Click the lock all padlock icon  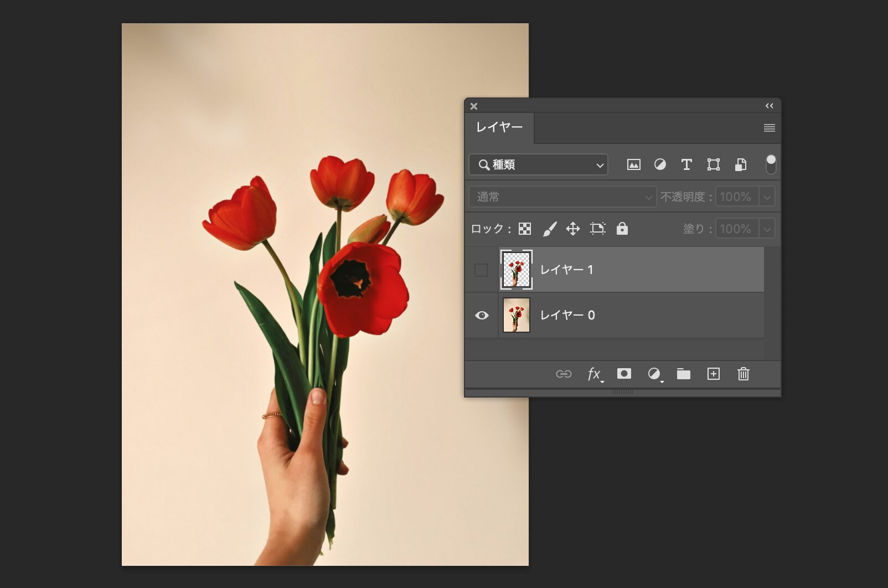622,229
